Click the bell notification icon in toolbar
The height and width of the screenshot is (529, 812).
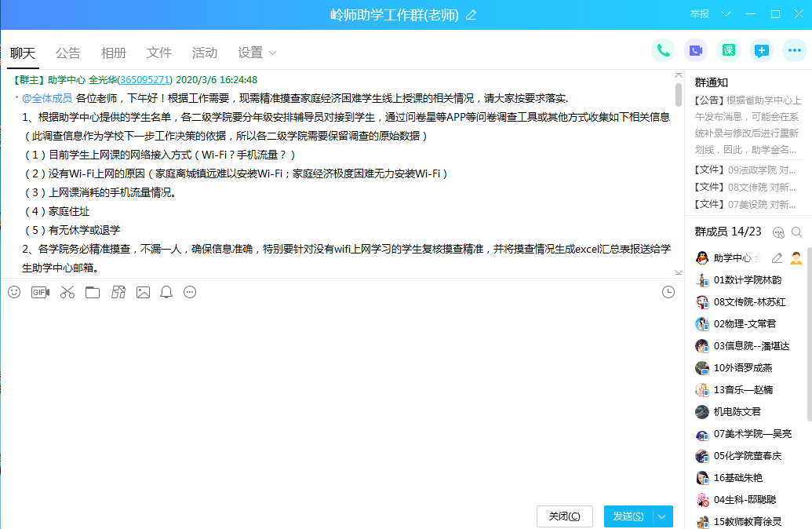[x=166, y=292]
